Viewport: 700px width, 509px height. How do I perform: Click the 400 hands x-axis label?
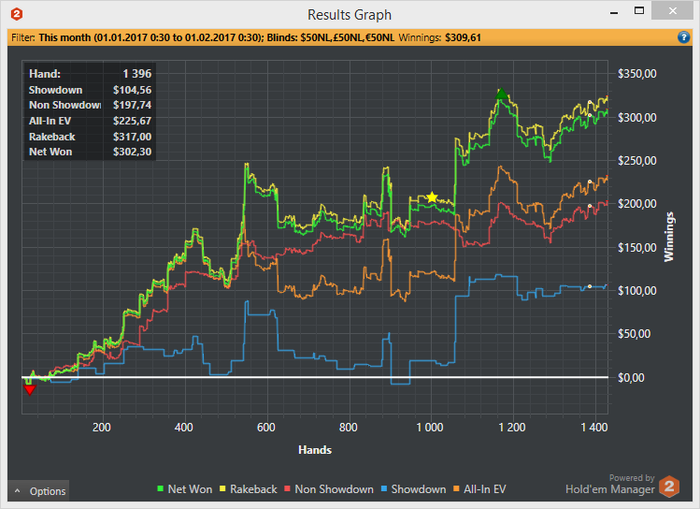(x=184, y=427)
